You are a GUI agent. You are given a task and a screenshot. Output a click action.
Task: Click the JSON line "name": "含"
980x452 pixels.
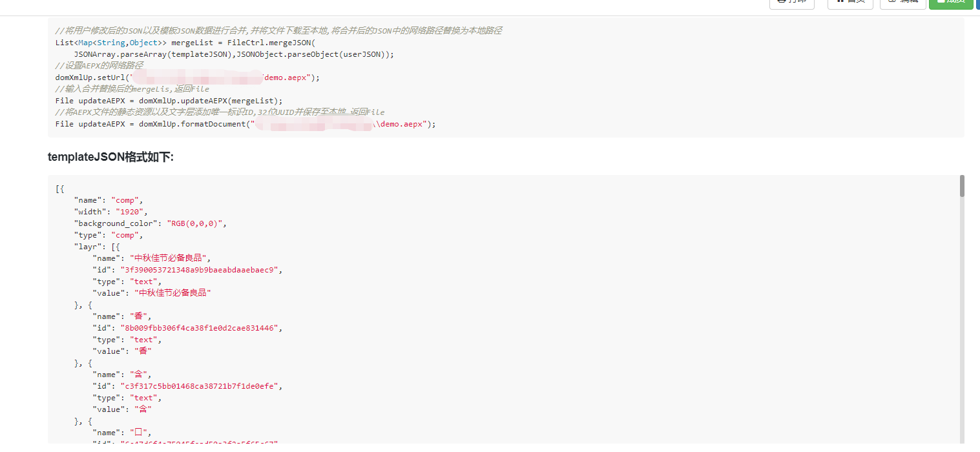coord(122,375)
